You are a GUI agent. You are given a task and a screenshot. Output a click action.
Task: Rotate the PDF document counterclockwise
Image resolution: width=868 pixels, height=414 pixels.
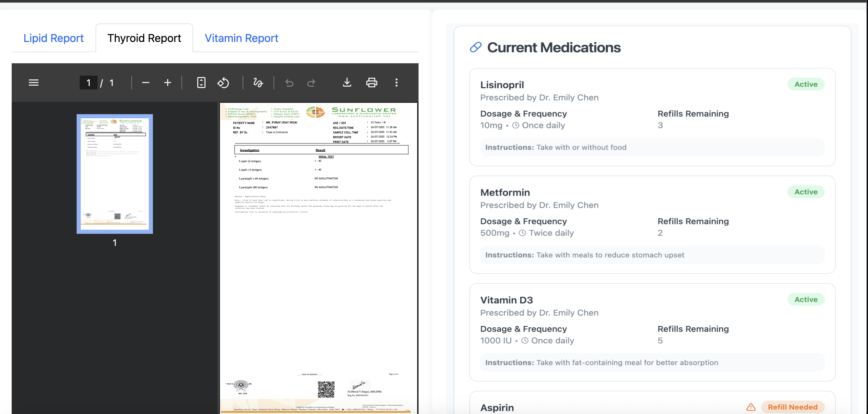[223, 83]
